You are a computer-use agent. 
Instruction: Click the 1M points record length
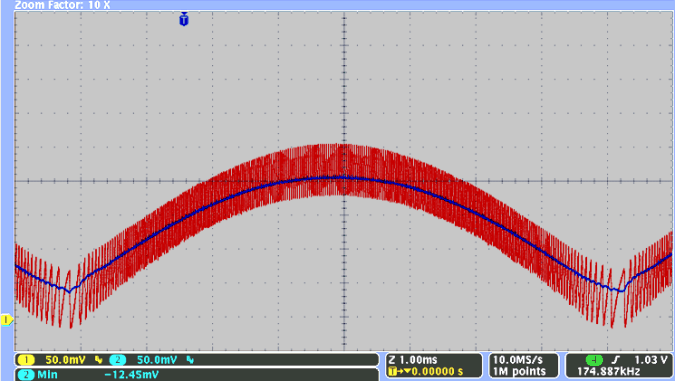point(519,371)
